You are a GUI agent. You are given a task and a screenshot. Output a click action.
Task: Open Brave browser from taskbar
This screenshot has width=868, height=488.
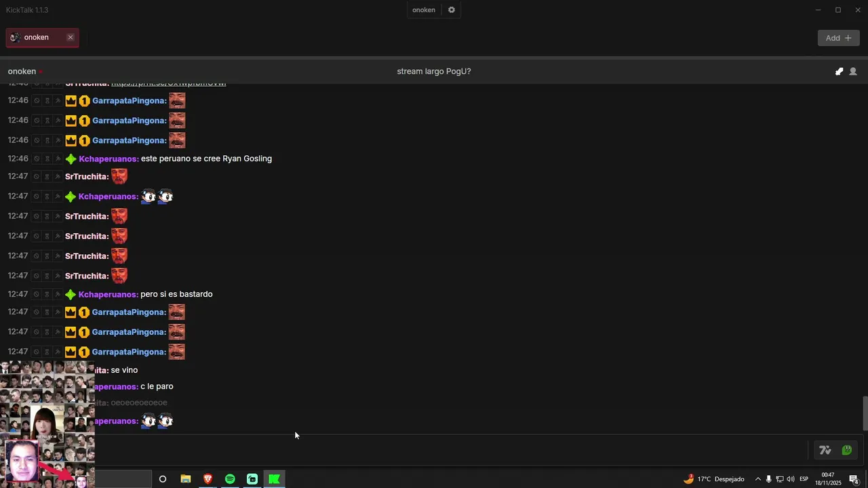tap(208, 479)
